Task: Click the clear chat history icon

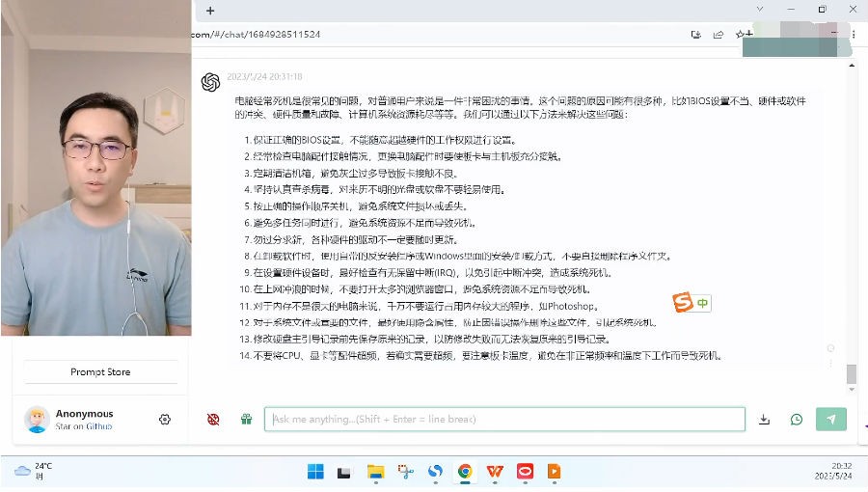Action: (x=213, y=420)
